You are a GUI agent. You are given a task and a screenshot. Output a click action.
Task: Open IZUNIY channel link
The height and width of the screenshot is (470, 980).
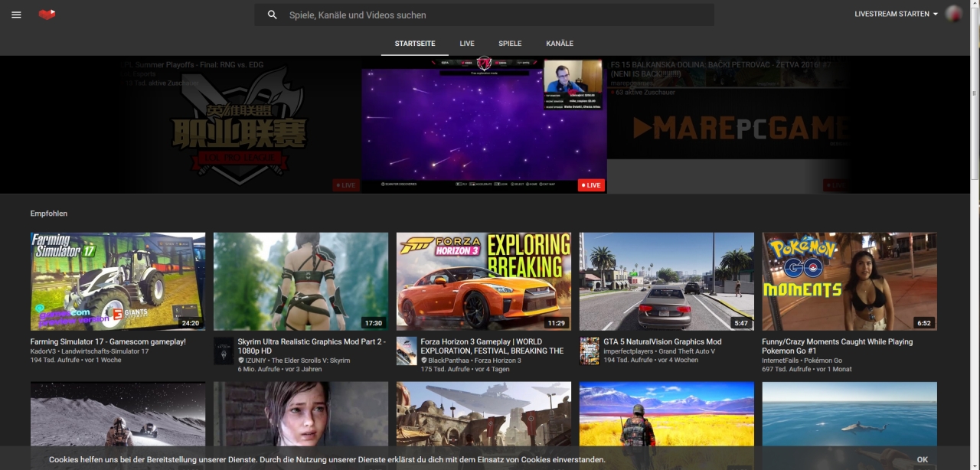pyautogui.click(x=256, y=360)
